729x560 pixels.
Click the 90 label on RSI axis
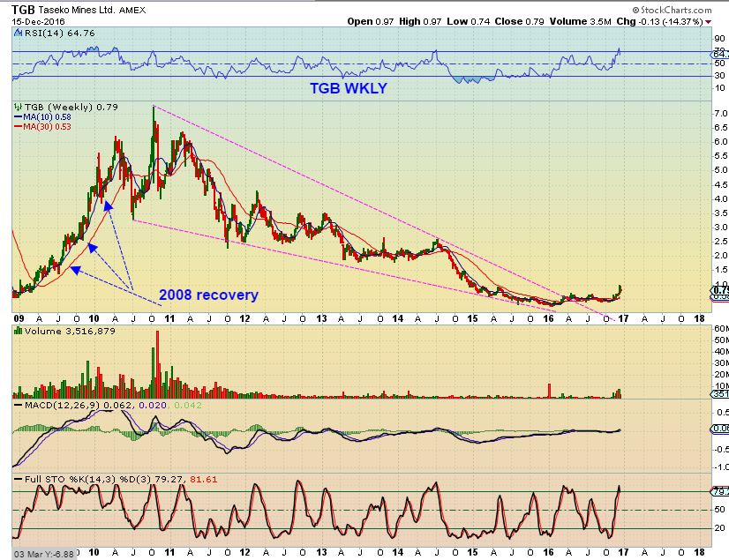719,39
